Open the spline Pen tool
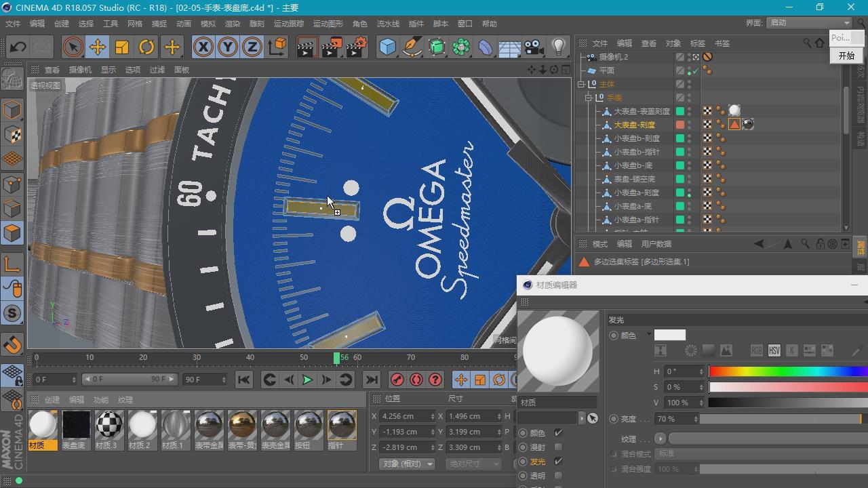 point(412,47)
